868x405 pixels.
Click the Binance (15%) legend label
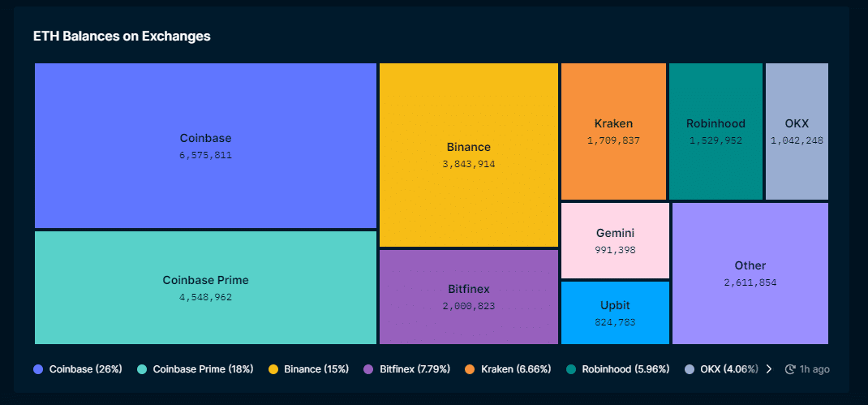(316, 369)
